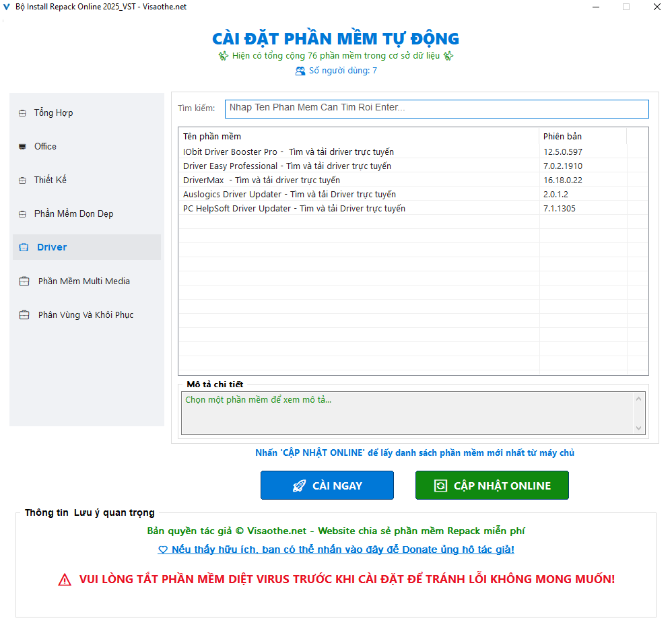
Task: Select the Auslogics Driver Updater row
Action: click(413, 194)
